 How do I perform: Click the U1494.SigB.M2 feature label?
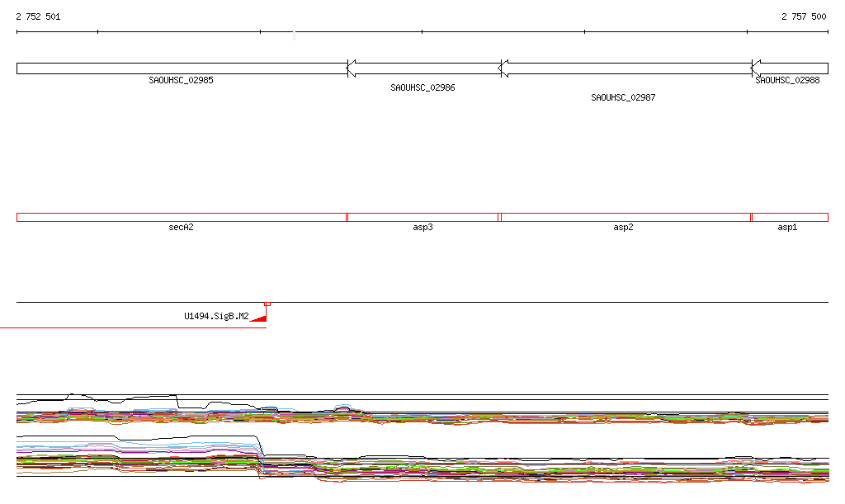click(x=216, y=316)
